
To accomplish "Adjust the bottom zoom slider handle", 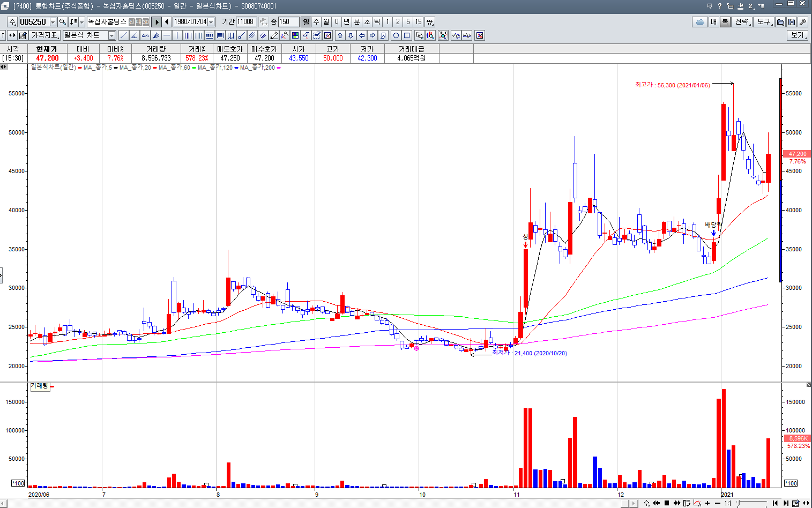I will click(x=739, y=503).
